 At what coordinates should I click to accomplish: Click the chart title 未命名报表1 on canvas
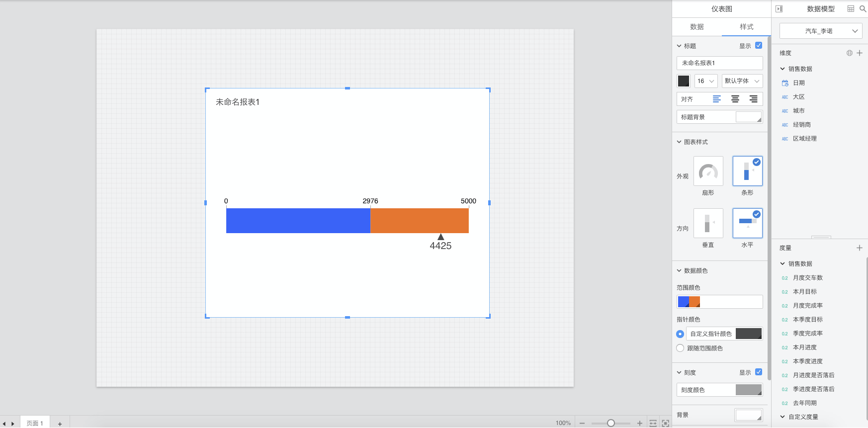[x=238, y=102]
